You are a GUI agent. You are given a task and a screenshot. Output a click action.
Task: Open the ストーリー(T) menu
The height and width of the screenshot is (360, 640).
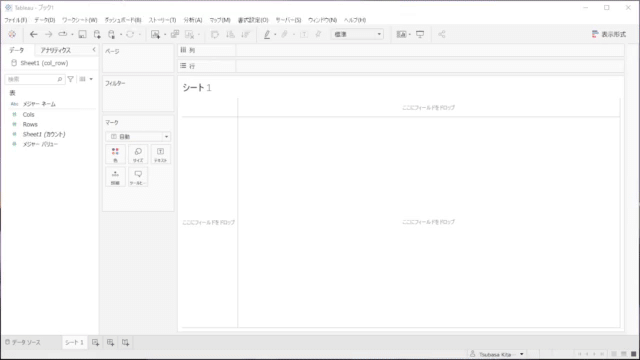(162, 20)
